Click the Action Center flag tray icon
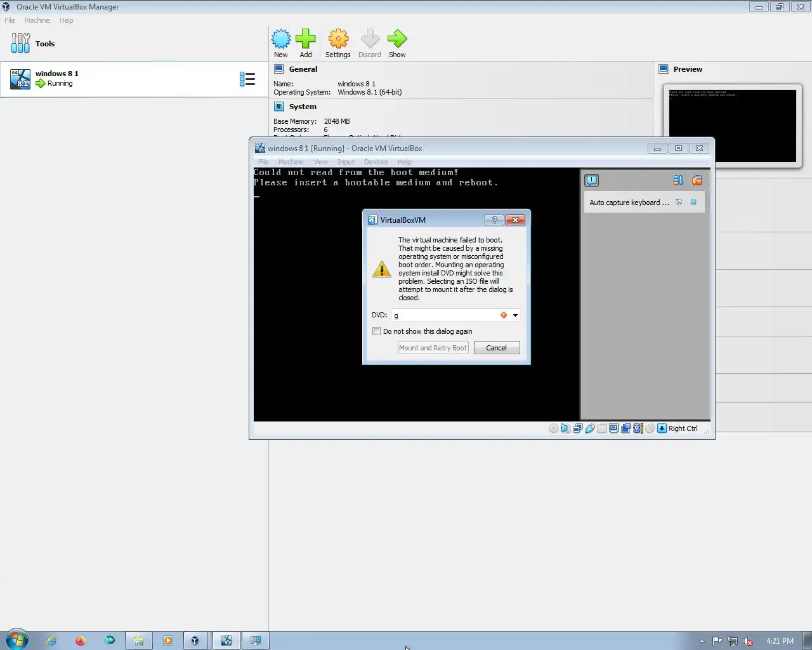The height and width of the screenshot is (650, 812). pos(717,641)
